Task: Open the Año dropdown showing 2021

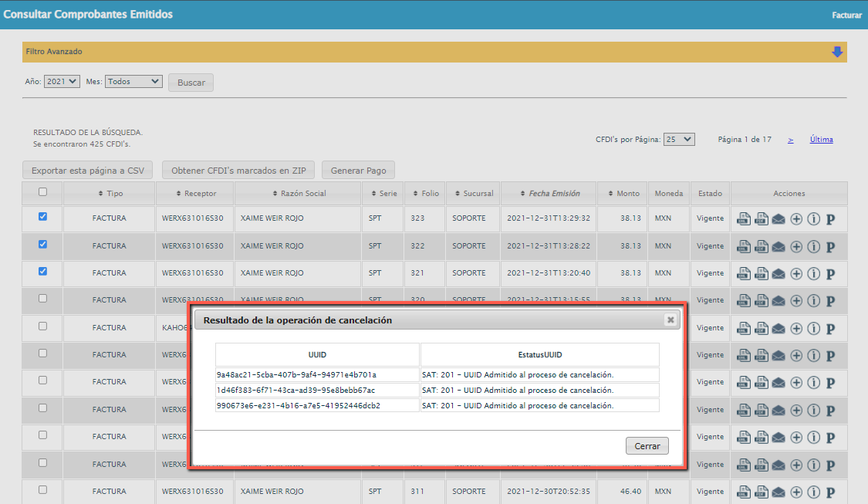Action: (62, 81)
